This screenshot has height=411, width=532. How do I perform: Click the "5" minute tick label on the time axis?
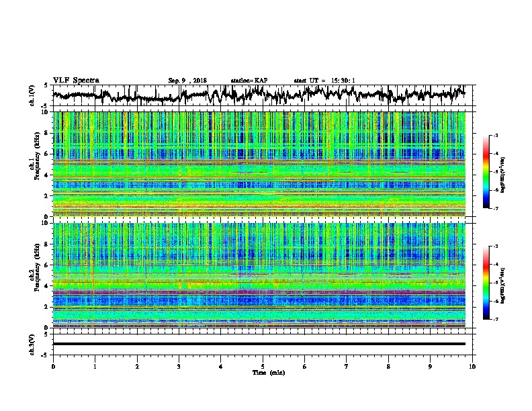click(x=263, y=367)
